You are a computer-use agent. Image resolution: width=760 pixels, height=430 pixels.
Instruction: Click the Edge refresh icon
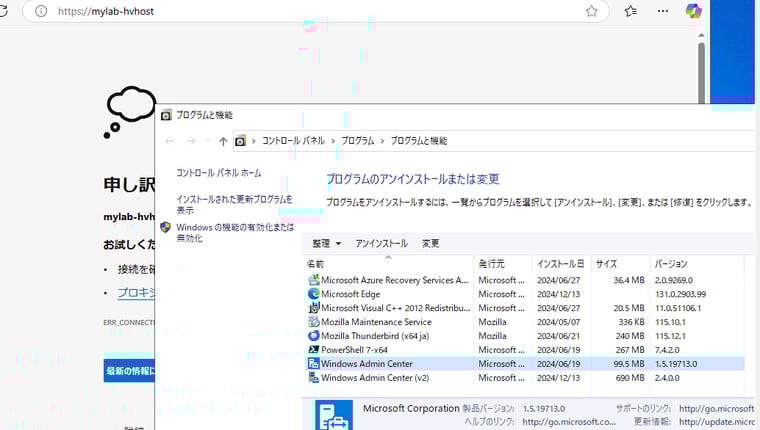pos(3,11)
